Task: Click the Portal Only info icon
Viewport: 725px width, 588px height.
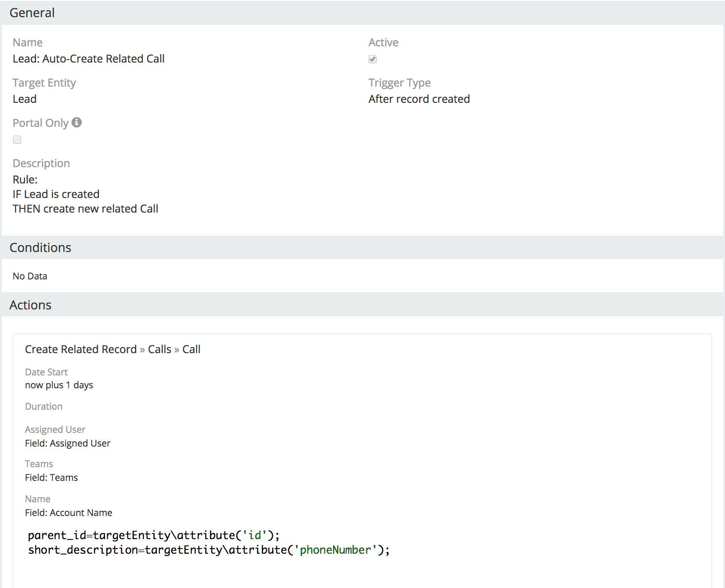Action: click(x=77, y=123)
